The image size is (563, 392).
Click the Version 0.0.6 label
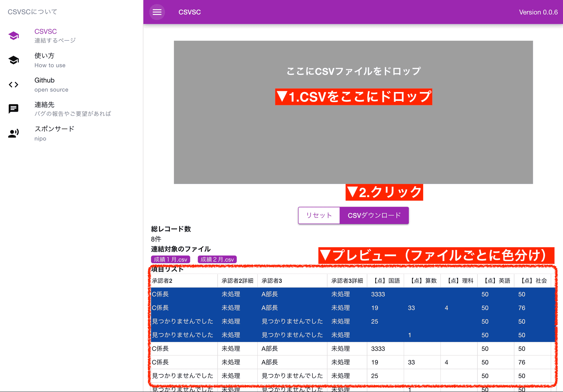click(x=538, y=12)
